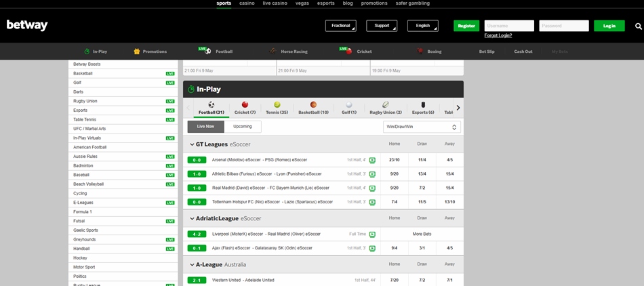
Task: Focus the Password field
Action: click(564, 26)
